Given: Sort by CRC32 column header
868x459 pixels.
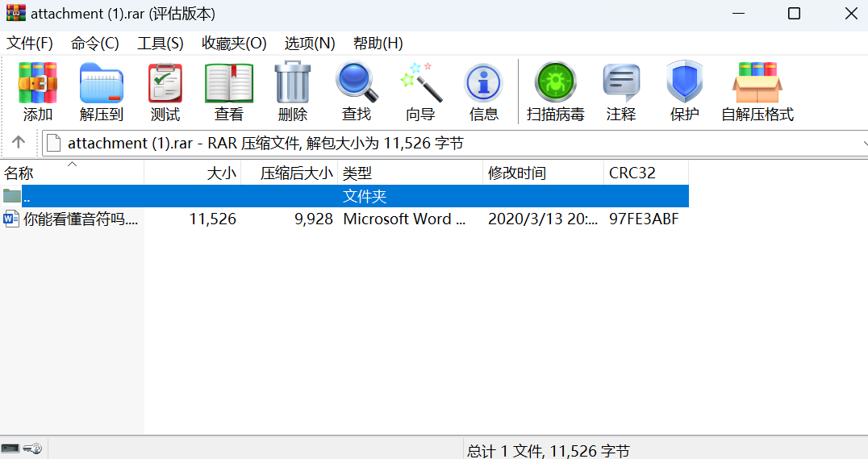Looking at the screenshot, I should [x=647, y=173].
